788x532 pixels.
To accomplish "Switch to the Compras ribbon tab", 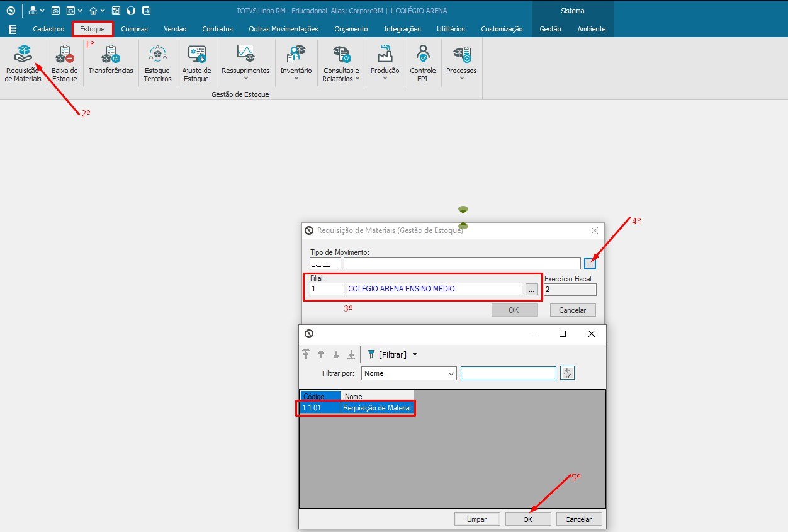I will click(134, 29).
